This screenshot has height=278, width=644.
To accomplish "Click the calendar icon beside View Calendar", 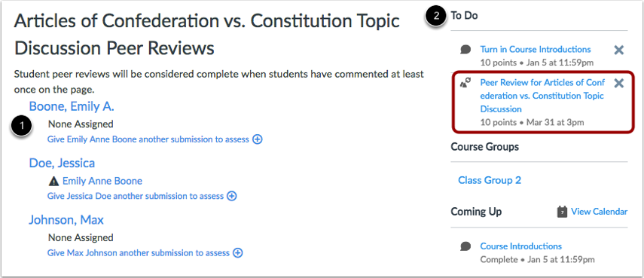I will point(562,212).
